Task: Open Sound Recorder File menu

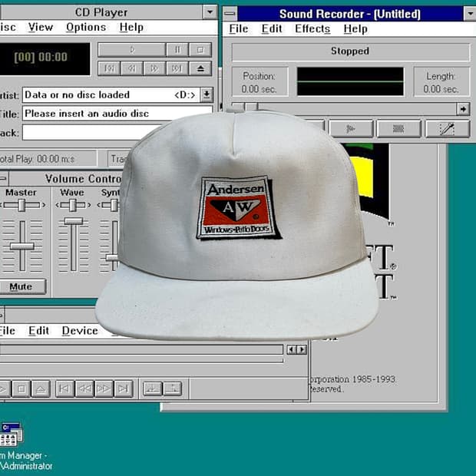Action: [239, 29]
